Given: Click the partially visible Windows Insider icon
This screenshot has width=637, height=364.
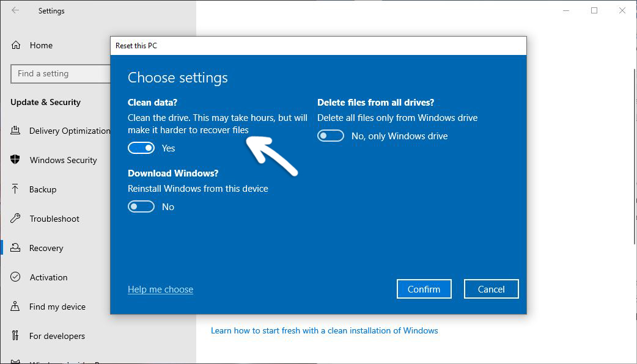Looking at the screenshot, I should click(16, 360).
